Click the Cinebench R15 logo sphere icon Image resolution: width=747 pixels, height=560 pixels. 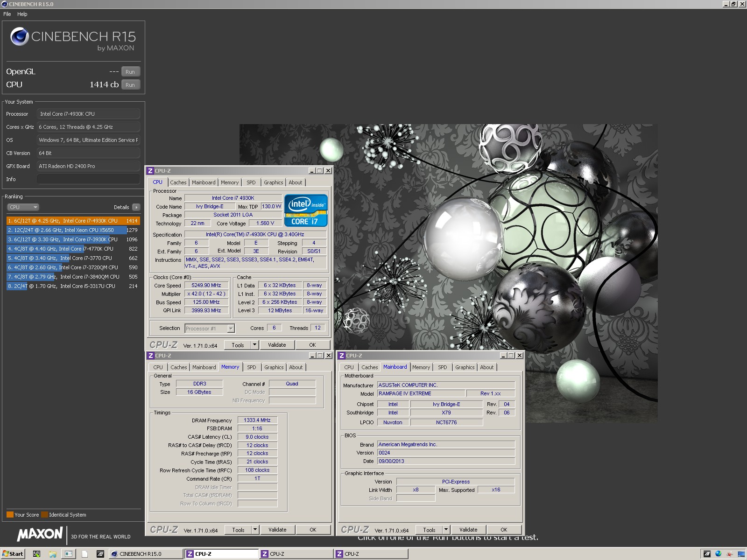pos(20,36)
